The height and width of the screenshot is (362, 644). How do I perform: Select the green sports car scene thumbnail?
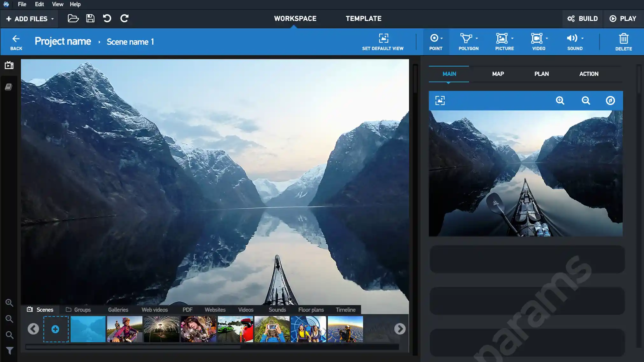[x=235, y=329]
